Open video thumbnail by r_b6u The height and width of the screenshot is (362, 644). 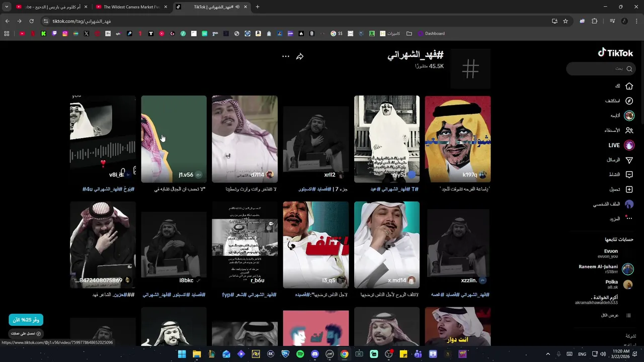[x=245, y=245]
